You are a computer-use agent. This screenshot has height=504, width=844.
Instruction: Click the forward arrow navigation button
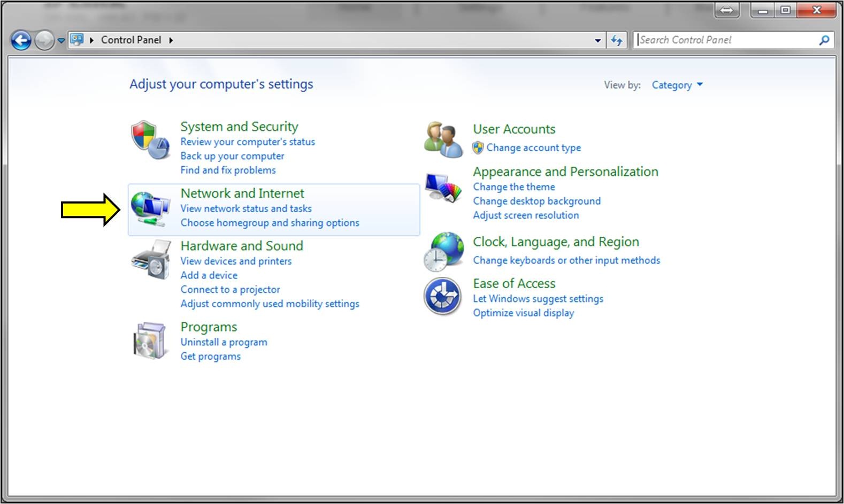point(44,40)
